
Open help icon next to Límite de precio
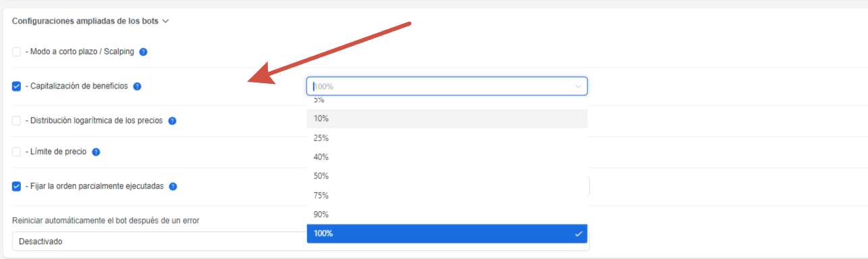pos(96,152)
